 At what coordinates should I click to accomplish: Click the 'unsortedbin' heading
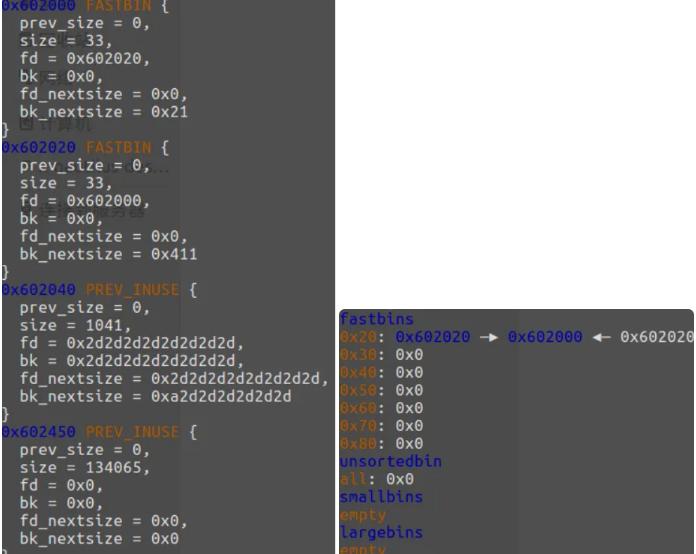(x=391, y=461)
